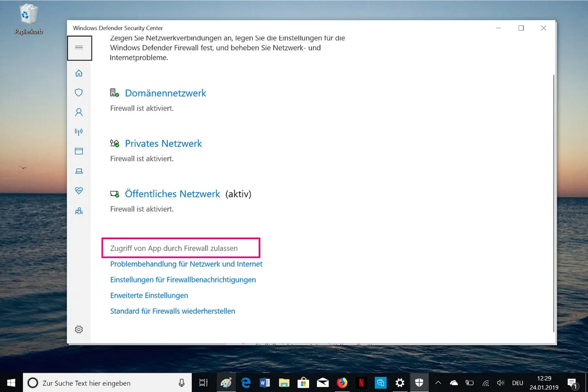Image resolution: width=588 pixels, height=392 pixels.
Task: Open Einstellungen für Firewallbenachrichtigungen
Action: [x=183, y=280]
